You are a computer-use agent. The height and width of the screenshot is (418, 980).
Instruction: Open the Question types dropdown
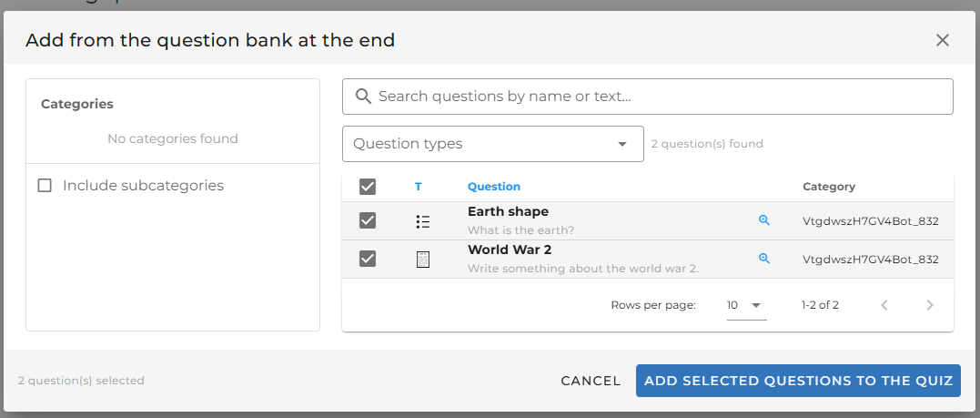[492, 144]
